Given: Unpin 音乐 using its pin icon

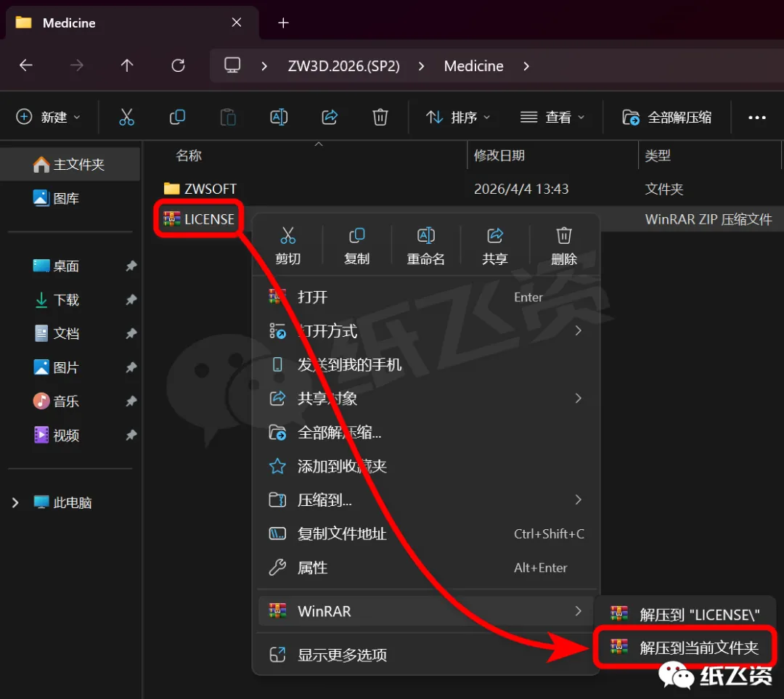Looking at the screenshot, I should click(131, 401).
